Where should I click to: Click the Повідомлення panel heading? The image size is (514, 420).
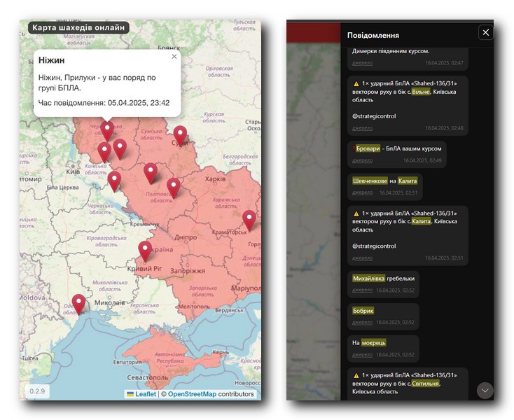pos(373,36)
